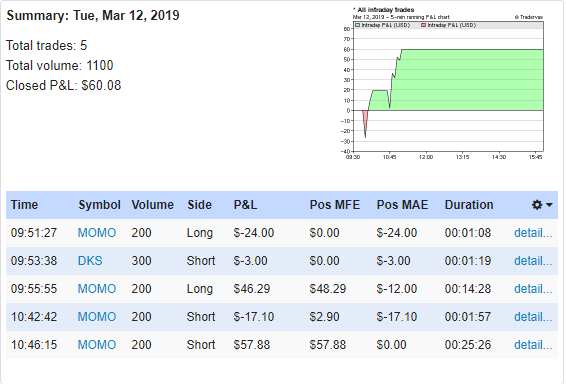Select the Closed P&L: $60.08 text
Viewport: 567px width, 384px height.
[64, 86]
